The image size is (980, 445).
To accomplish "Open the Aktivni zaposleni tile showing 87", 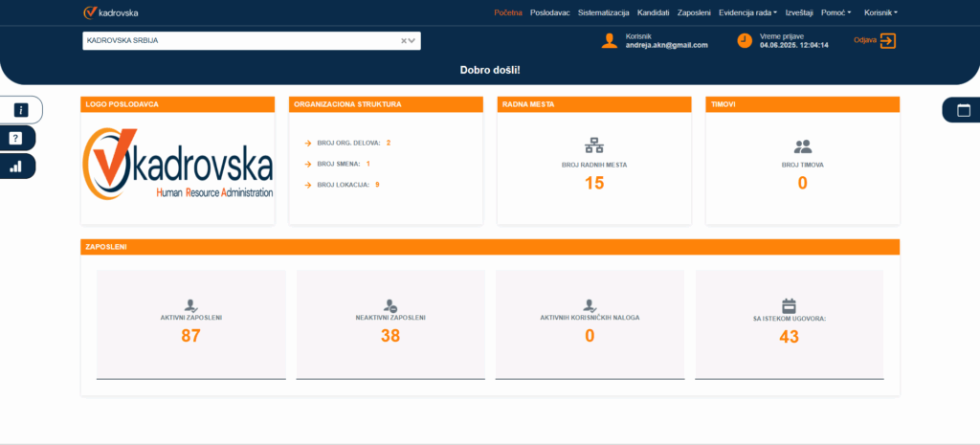I will coord(191,323).
